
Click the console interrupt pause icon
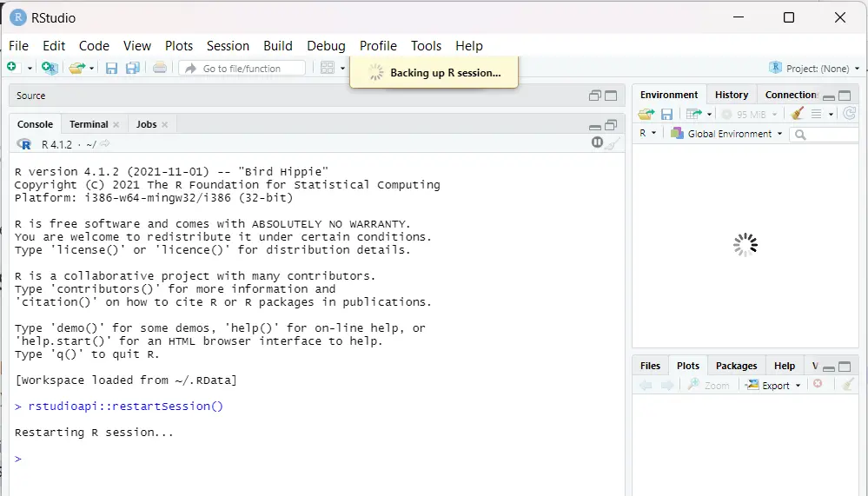tap(597, 142)
